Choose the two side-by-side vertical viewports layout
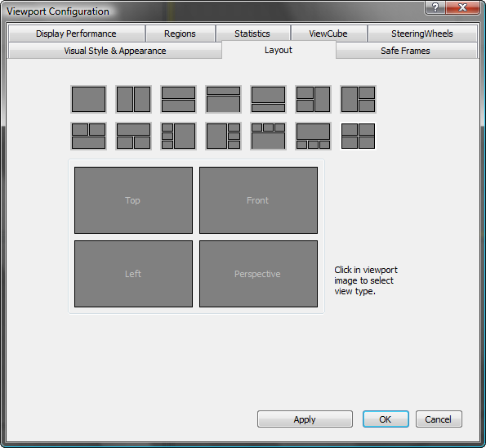 click(x=134, y=99)
